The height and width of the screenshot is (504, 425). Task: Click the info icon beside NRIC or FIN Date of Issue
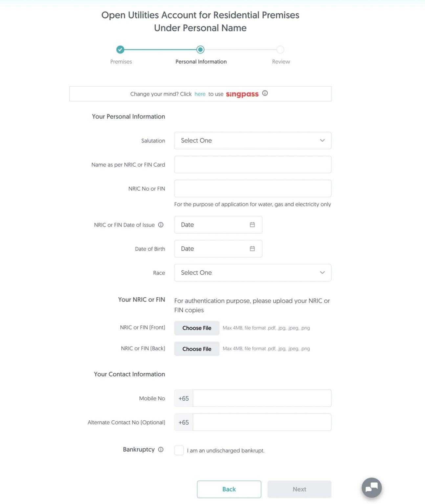[161, 225]
